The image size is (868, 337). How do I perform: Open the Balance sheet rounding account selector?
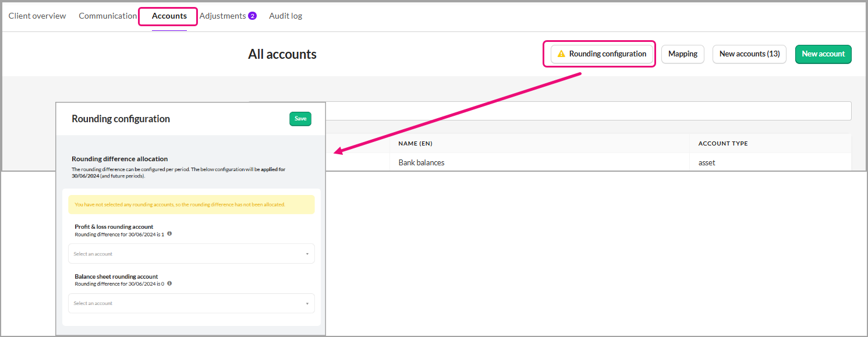point(191,303)
